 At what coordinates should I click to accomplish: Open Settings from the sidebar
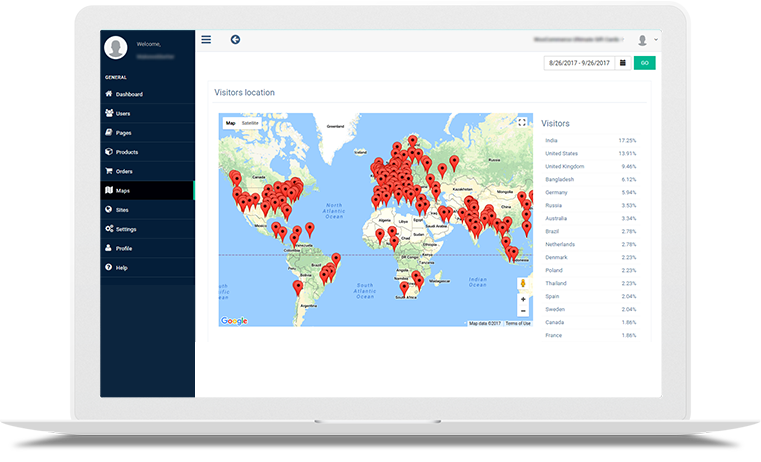click(126, 229)
